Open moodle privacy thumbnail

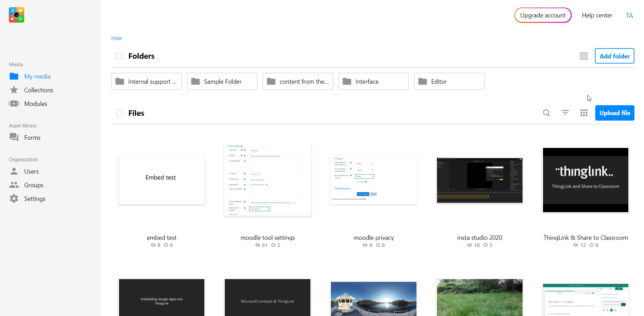pos(374,180)
